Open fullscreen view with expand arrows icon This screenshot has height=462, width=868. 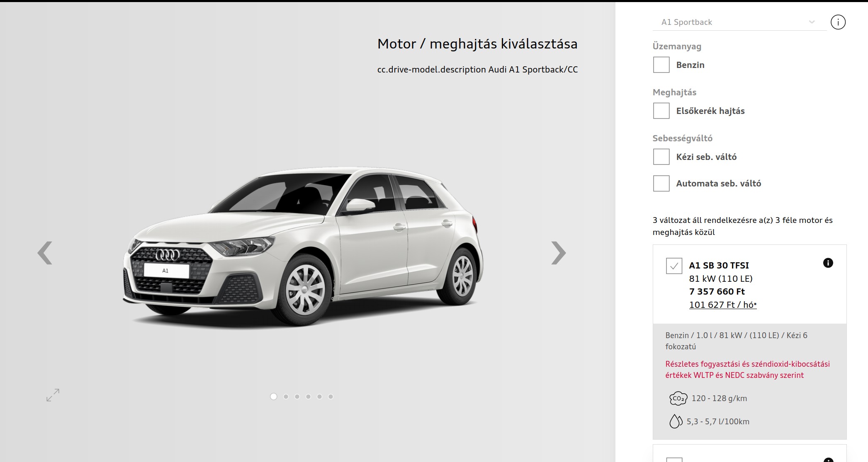[53, 395]
